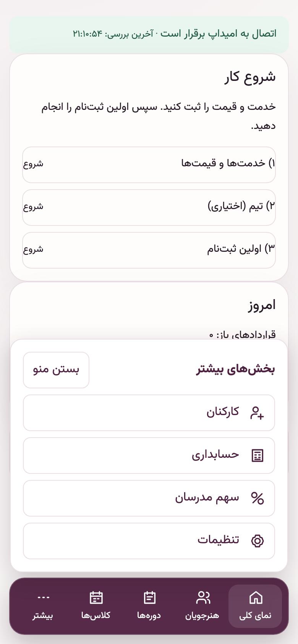Click the connection status banner at top

[149, 34]
